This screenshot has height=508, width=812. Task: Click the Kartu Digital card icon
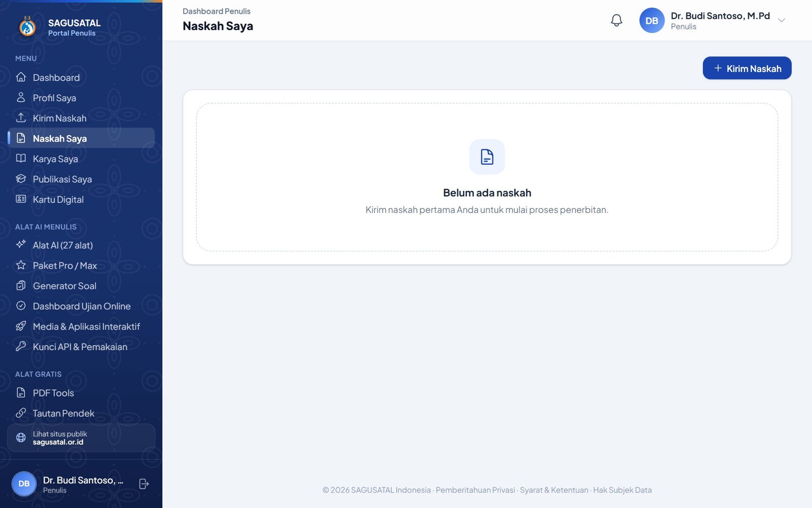(21, 199)
